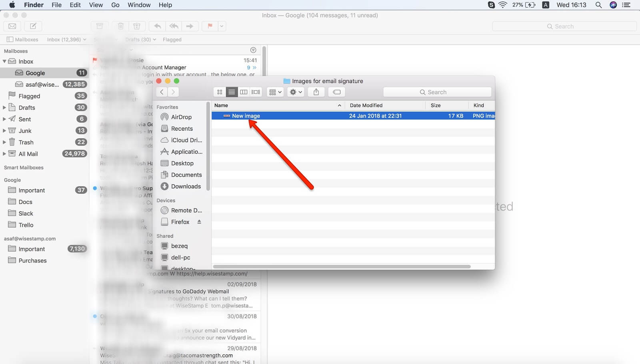Mark the message as junk mail
640x364 pixels.
[x=137, y=26]
